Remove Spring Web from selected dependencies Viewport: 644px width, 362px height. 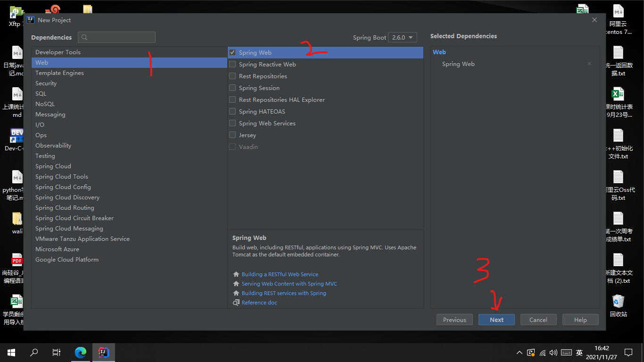click(589, 64)
